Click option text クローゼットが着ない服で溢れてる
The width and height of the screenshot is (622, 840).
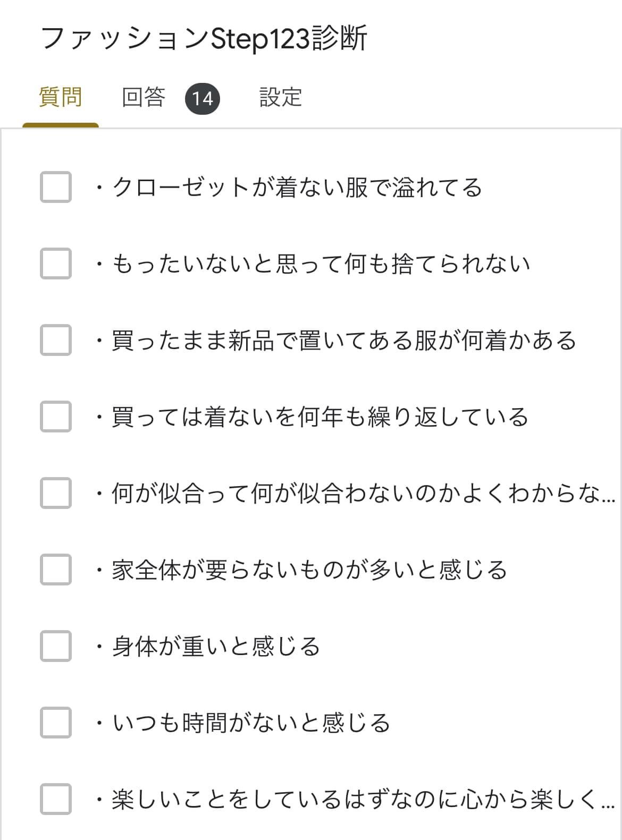[298, 188]
